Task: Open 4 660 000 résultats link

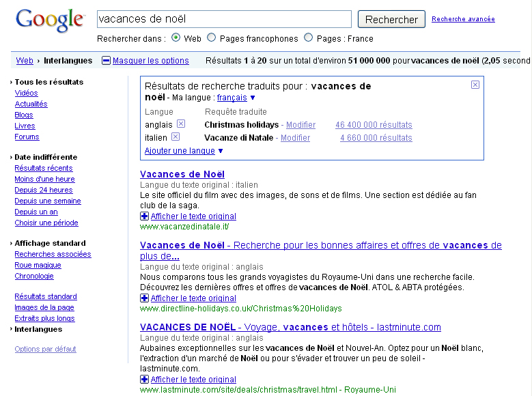Action: [376, 138]
